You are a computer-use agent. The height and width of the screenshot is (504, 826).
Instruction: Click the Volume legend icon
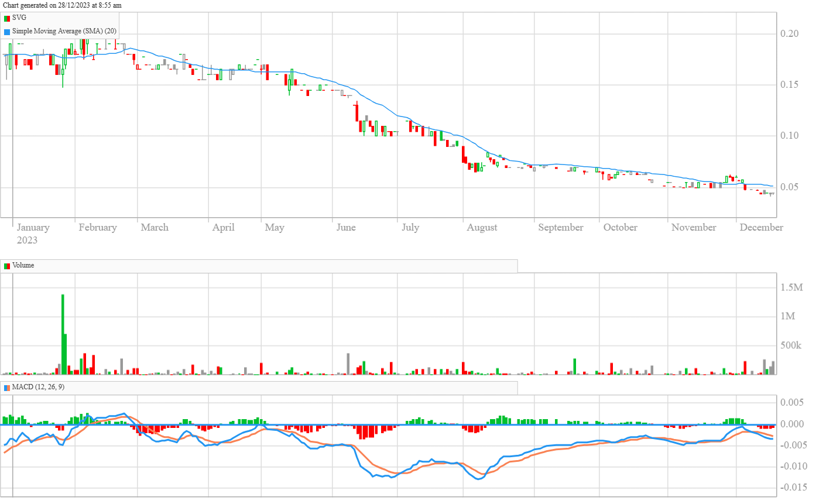click(7, 266)
